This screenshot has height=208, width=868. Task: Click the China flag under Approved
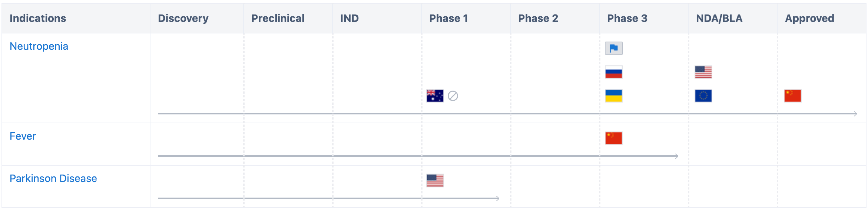(792, 96)
